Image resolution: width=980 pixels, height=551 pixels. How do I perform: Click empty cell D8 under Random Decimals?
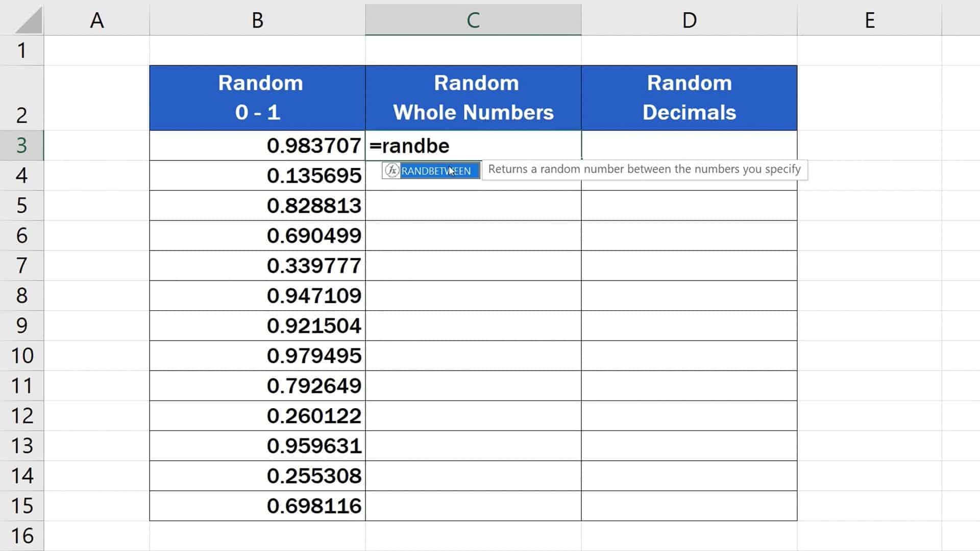689,295
